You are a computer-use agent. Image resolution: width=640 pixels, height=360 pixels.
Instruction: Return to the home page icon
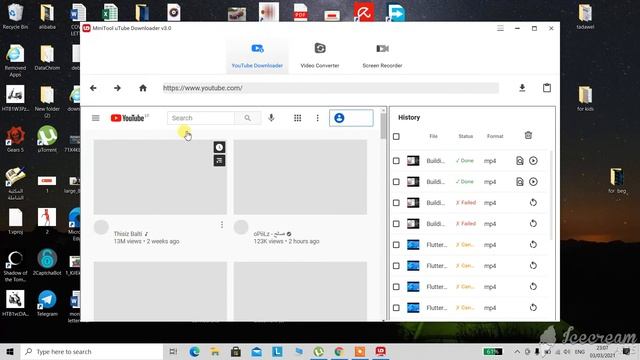click(143, 88)
